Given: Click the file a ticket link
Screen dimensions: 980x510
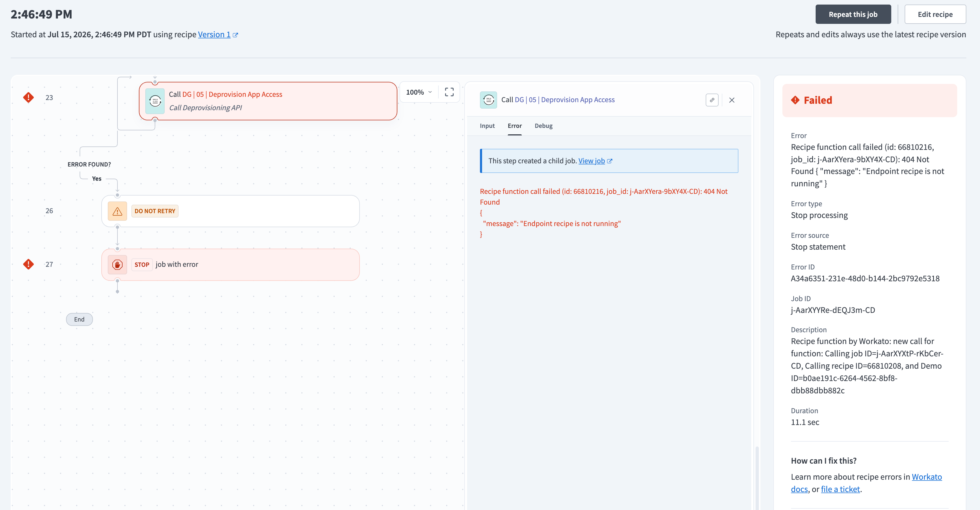Looking at the screenshot, I should tap(840, 489).
